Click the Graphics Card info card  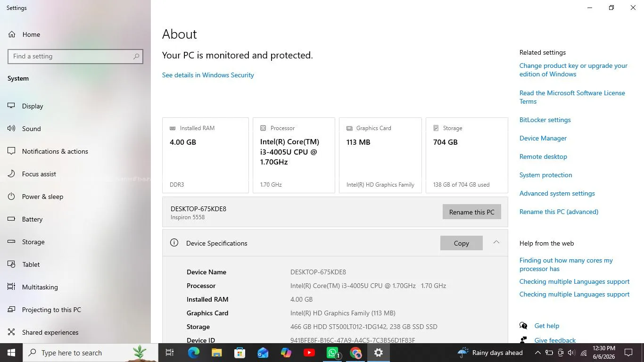(380, 155)
